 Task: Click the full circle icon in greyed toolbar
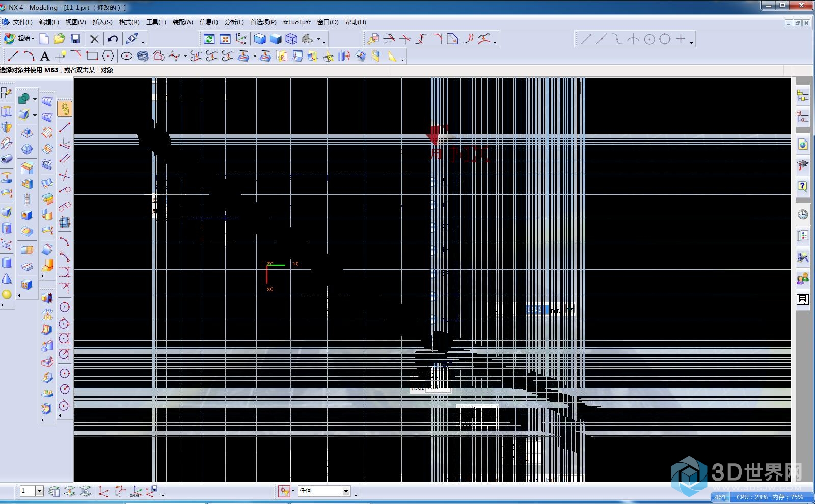click(x=665, y=39)
